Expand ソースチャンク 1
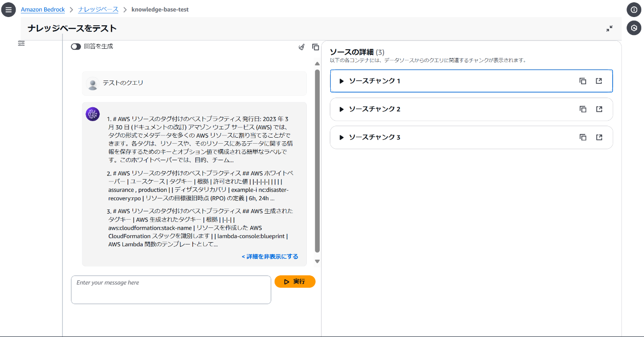The image size is (644, 337). coord(341,81)
